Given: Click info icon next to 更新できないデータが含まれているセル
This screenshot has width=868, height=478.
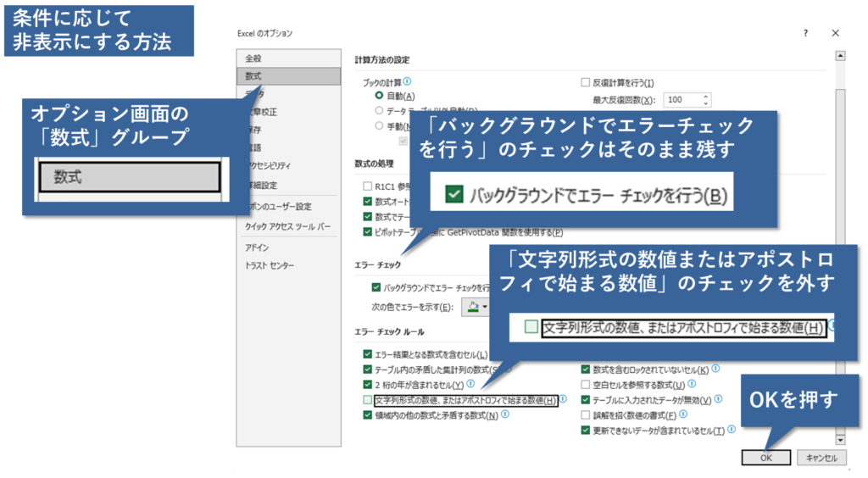Looking at the screenshot, I should click(x=732, y=431).
